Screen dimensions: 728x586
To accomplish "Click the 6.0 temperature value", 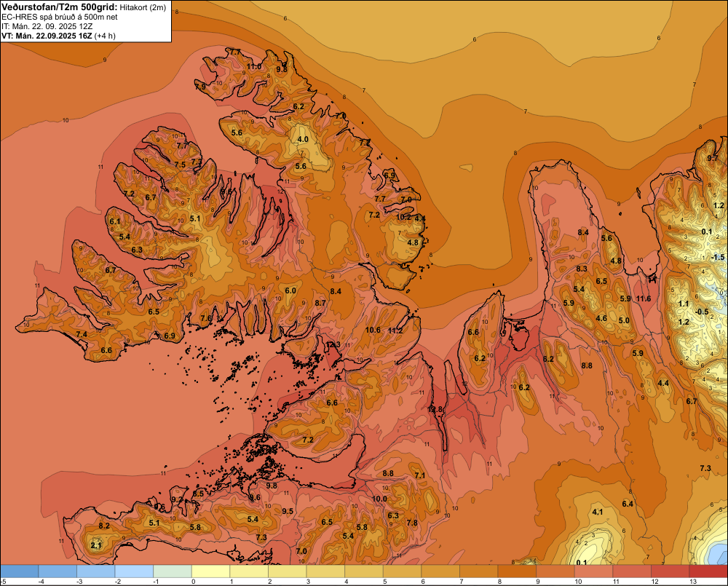I will click(x=290, y=290).
